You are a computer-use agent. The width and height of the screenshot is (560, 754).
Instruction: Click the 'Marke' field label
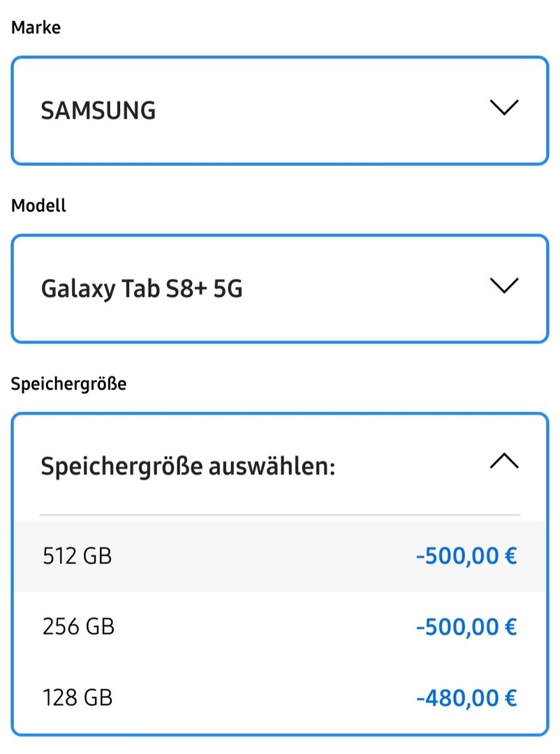(x=36, y=28)
